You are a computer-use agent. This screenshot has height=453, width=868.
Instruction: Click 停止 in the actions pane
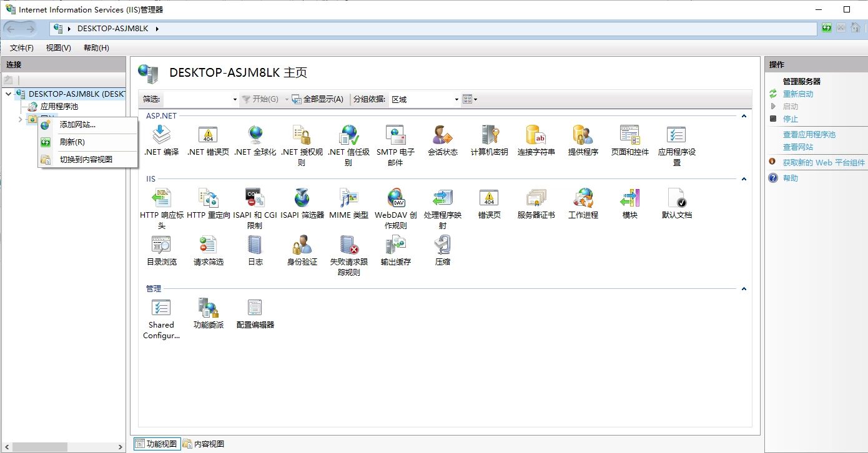[x=791, y=119]
